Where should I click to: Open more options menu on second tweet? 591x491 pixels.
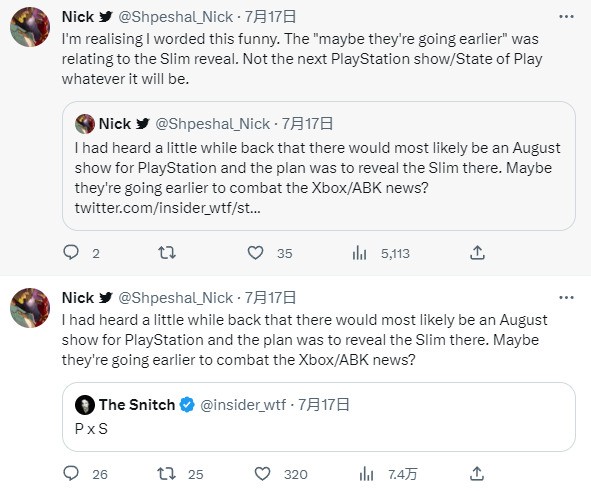click(x=566, y=298)
